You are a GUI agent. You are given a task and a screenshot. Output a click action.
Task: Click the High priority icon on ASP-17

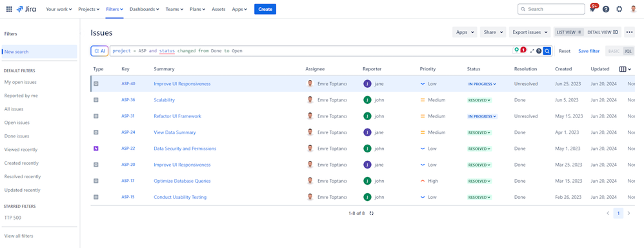point(423,181)
